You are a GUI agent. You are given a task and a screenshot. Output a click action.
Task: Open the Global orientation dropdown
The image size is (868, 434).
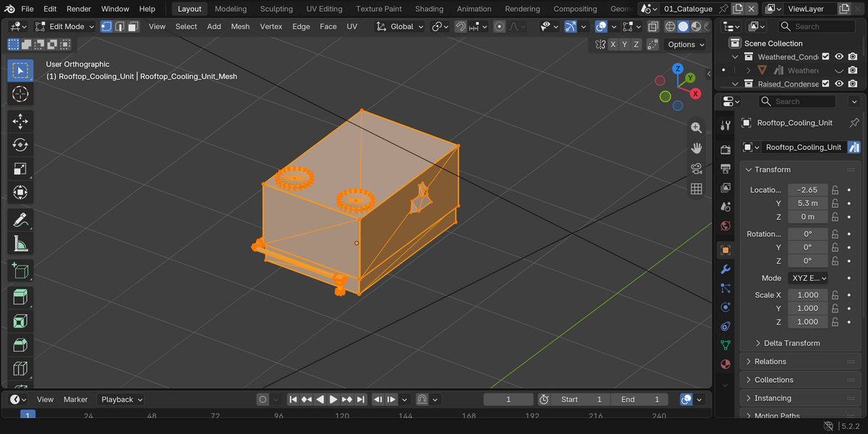click(x=401, y=26)
